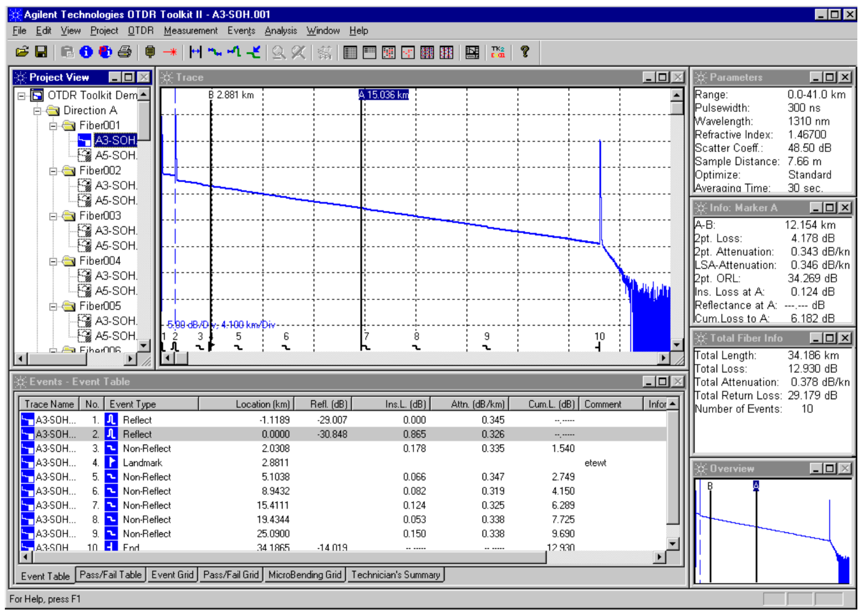Click the red laser start icon
863x616 pixels.
click(x=170, y=52)
